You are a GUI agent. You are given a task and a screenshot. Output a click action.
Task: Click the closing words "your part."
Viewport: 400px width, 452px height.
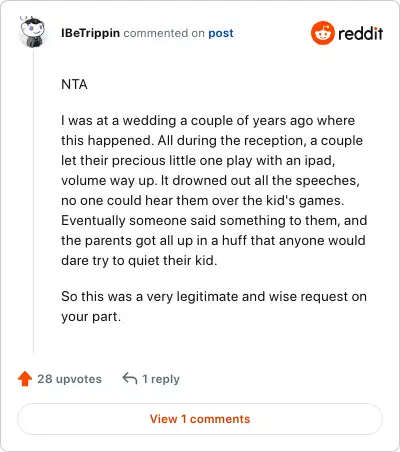[x=91, y=317]
